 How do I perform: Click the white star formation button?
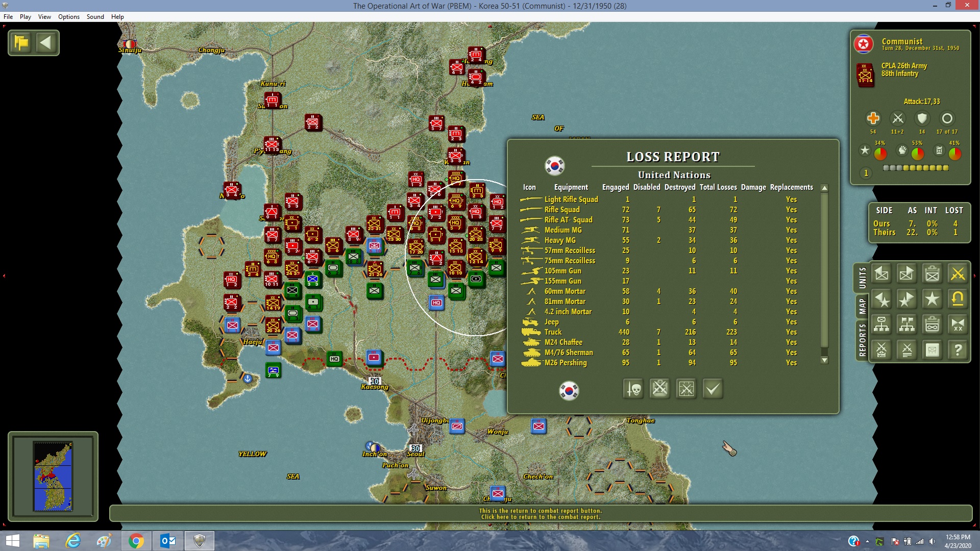933,299
